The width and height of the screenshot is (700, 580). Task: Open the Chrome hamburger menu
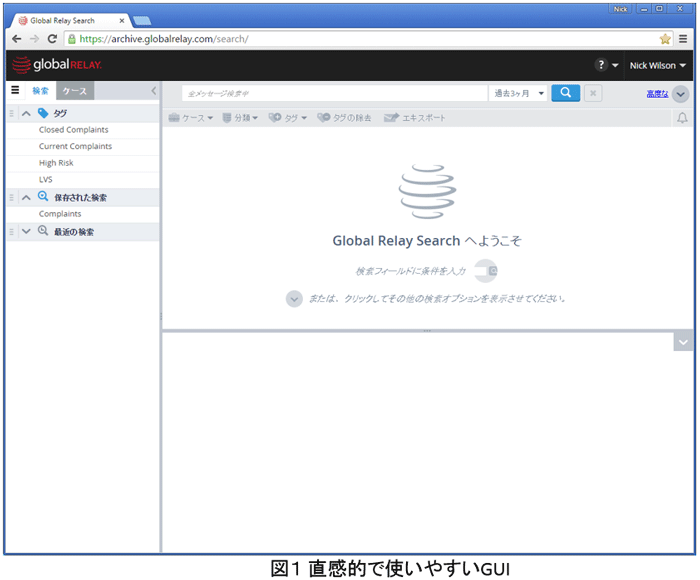683,39
